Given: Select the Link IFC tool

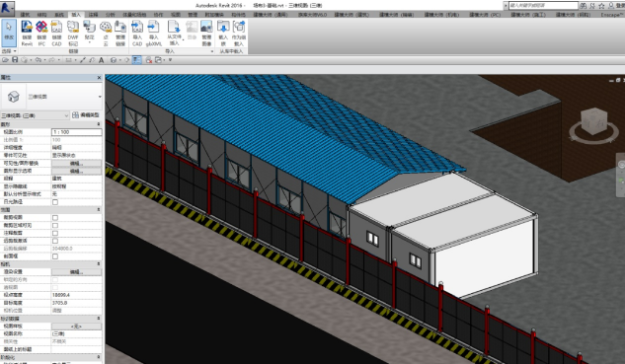Looking at the screenshot, I should [x=41, y=34].
